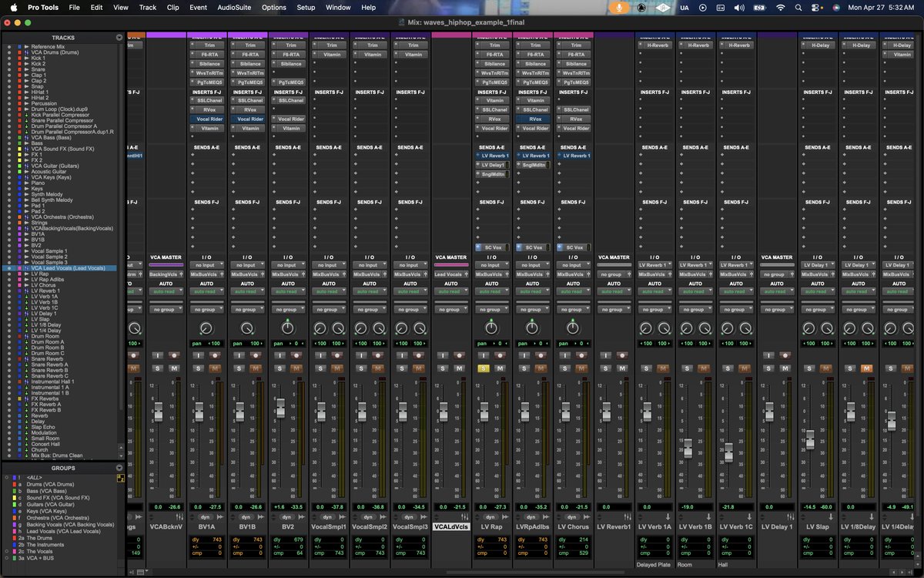Open H-Reverb insert on LV Verb 1A
Image resolution: width=924 pixels, height=578 pixels.
pos(657,45)
